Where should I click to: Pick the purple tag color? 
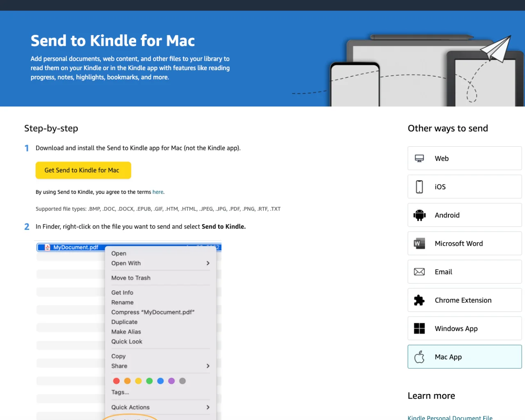(x=171, y=381)
